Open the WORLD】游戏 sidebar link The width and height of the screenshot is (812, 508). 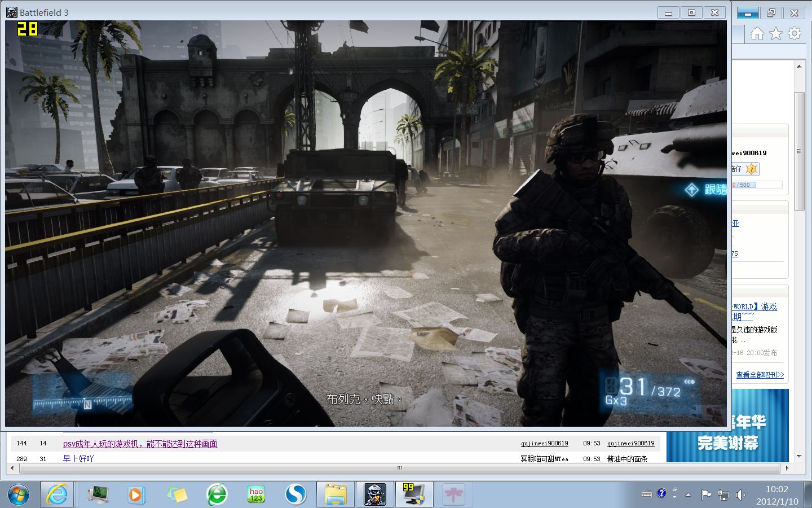pos(754,306)
